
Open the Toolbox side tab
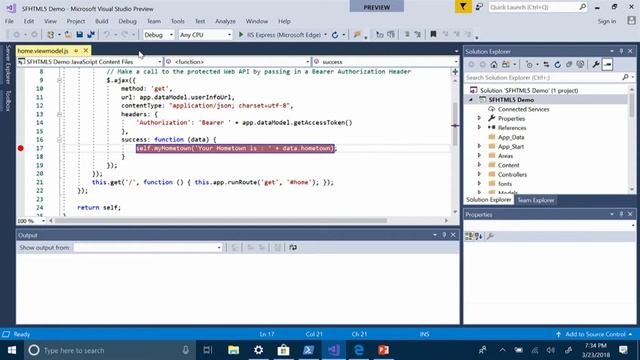[8, 101]
